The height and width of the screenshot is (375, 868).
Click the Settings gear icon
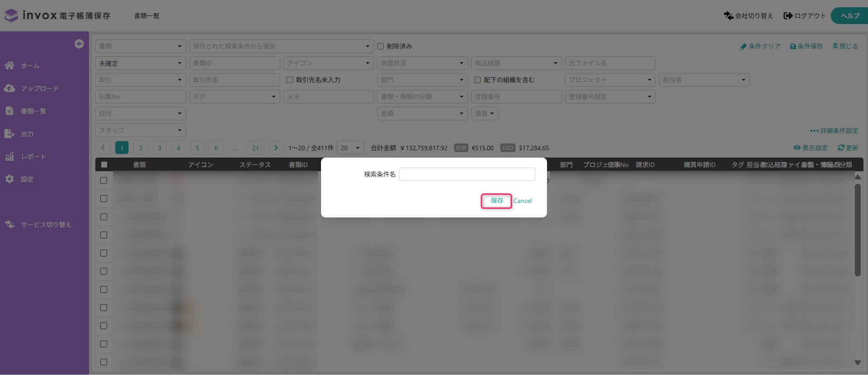(x=10, y=179)
